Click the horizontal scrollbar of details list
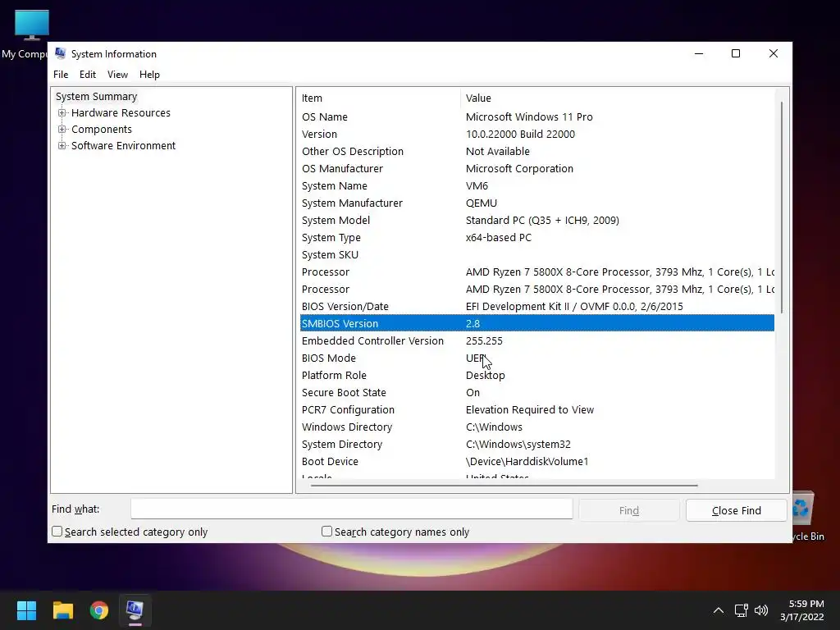This screenshot has width=840, height=630. [x=504, y=486]
